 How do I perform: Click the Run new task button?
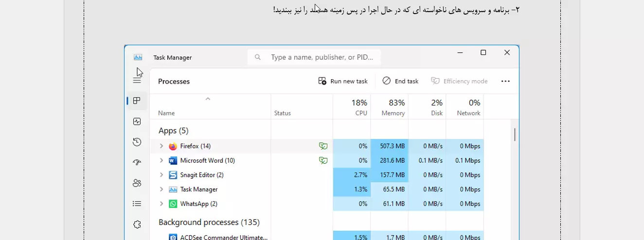tap(343, 81)
